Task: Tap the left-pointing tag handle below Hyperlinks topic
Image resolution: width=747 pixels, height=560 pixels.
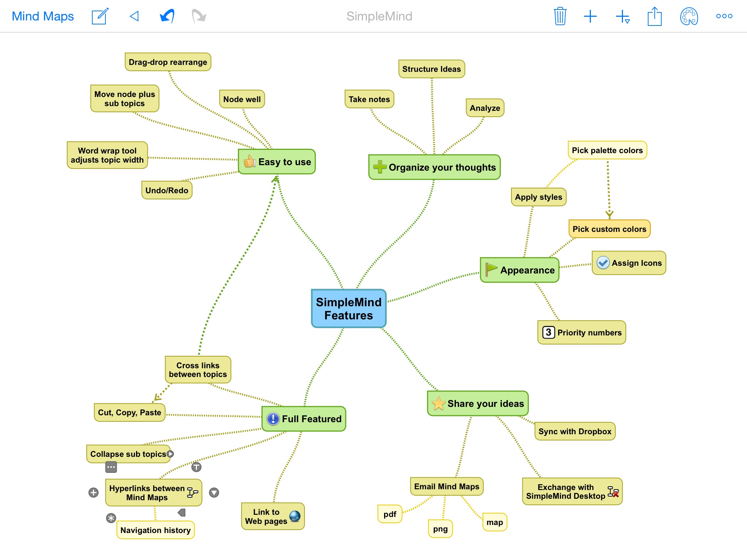Action: 182,513
